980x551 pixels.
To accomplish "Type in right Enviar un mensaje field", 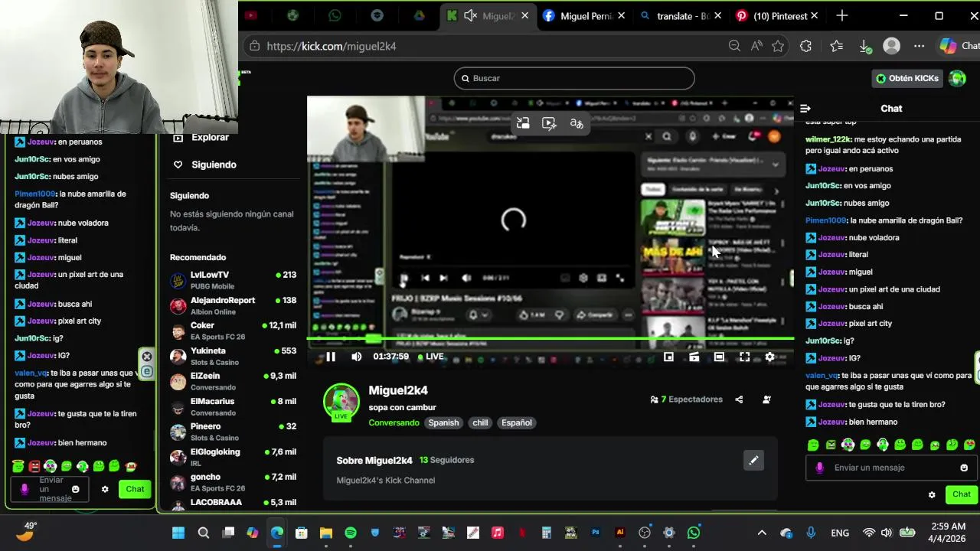I will 892,468.
